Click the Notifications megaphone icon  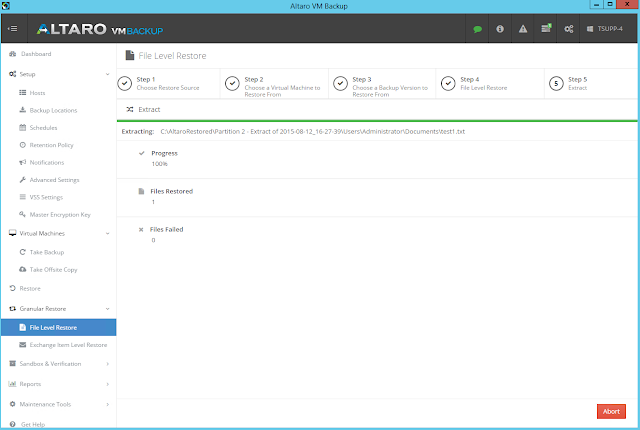click(23, 162)
